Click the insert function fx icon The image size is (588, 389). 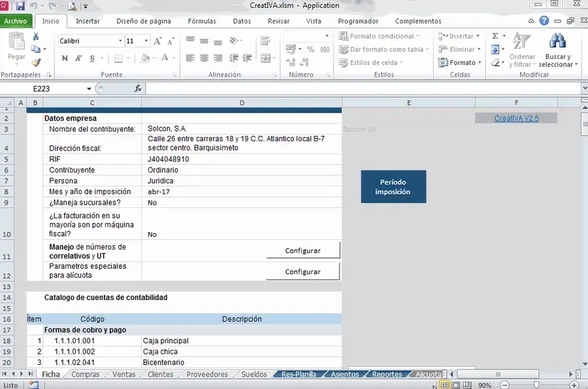click(138, 88)
